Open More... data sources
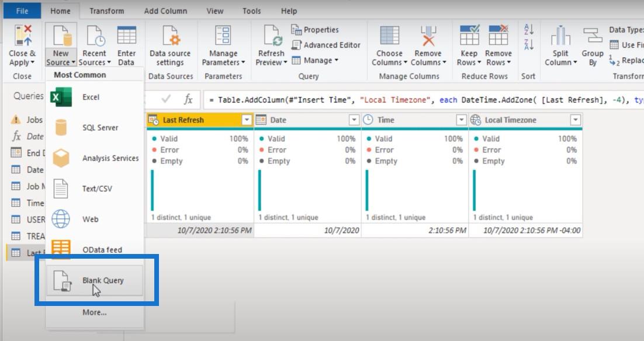Image resolution: width=644 pixels, height=341 pixels. pos(95,312)
